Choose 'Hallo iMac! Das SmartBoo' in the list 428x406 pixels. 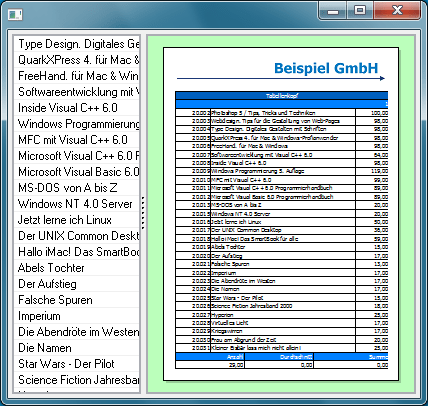tap(77, 252)
